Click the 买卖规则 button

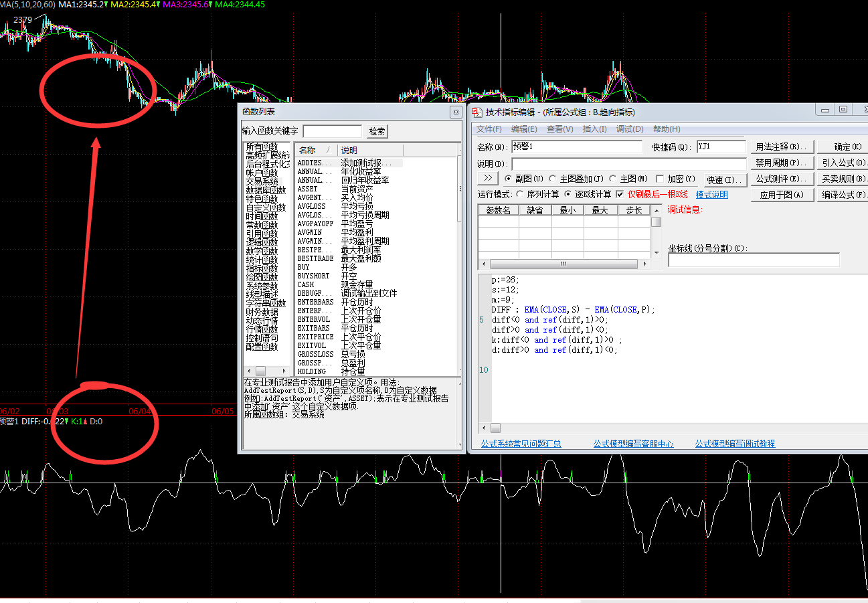[x=843, y=179]
